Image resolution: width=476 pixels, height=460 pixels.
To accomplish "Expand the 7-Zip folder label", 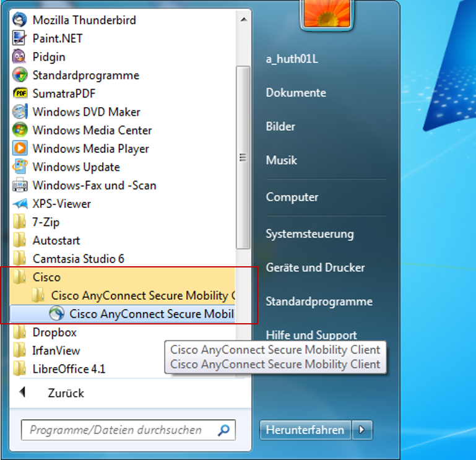I will point(46,222).
